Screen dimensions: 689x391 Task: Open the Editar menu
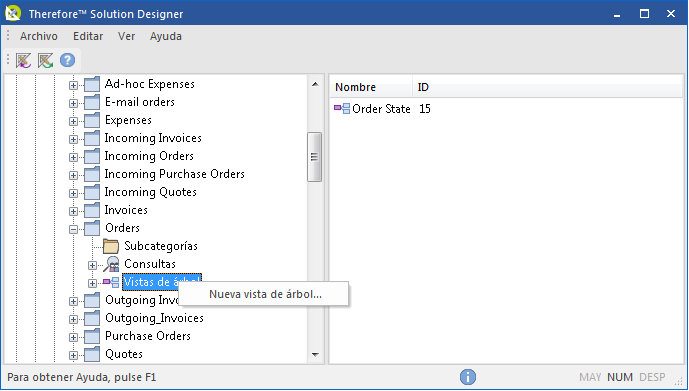pyautogui.click(x=88, y=36)
